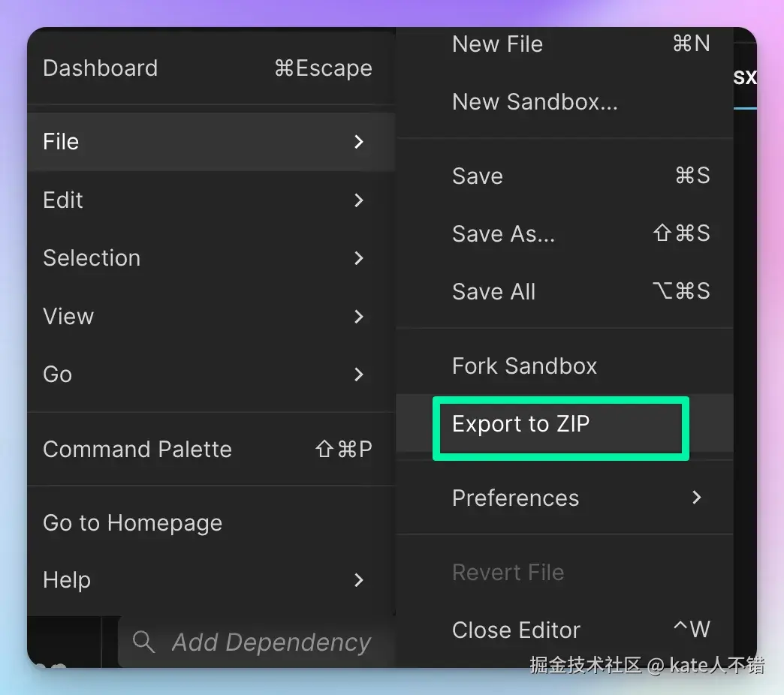Focus the Add Dependency search field

271,642
